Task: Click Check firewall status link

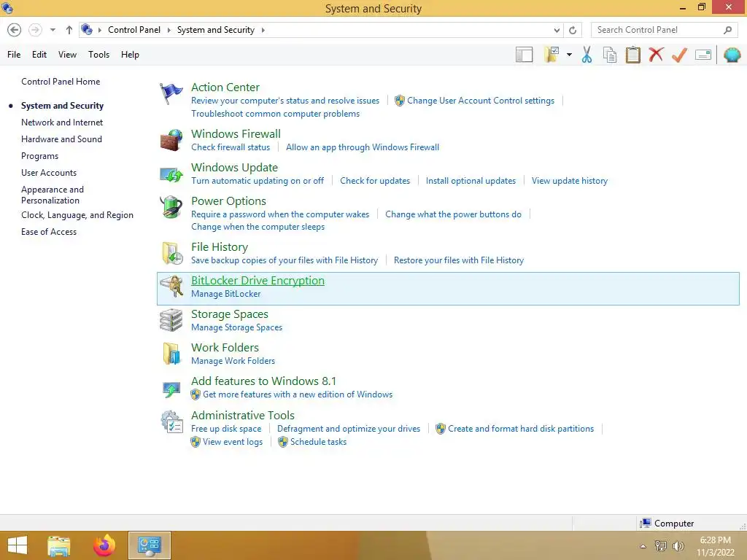Action: (x=231, y=147)
